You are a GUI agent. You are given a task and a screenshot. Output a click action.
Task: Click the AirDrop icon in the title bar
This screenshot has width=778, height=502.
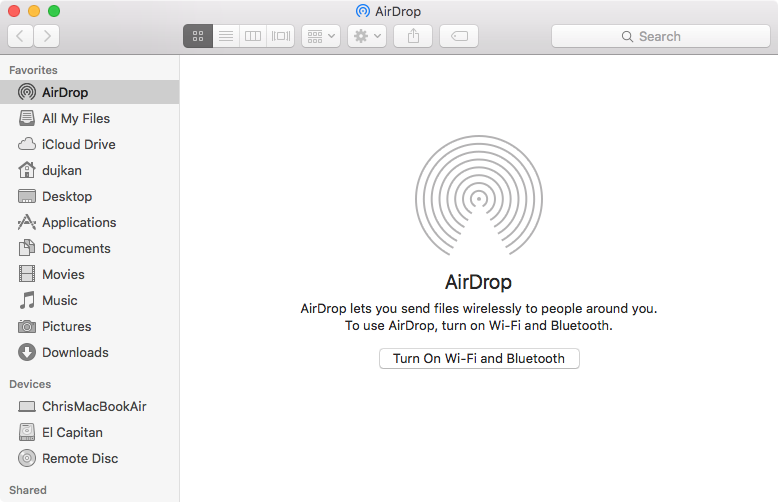click(x=363, y=11)
